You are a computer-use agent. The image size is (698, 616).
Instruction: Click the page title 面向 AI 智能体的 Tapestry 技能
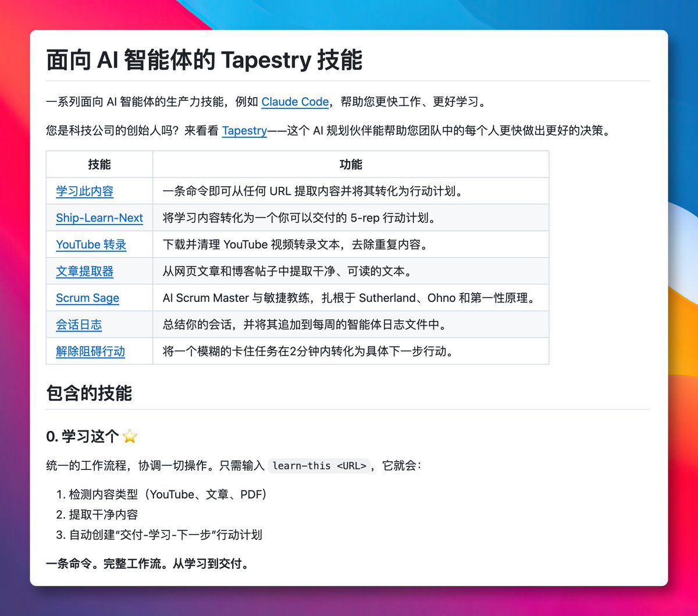coord(204,59)
